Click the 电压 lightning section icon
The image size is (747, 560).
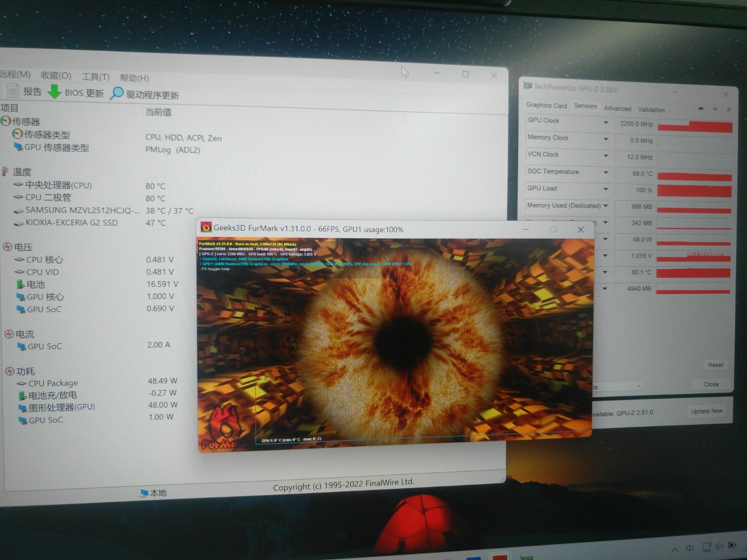(8, 247)
